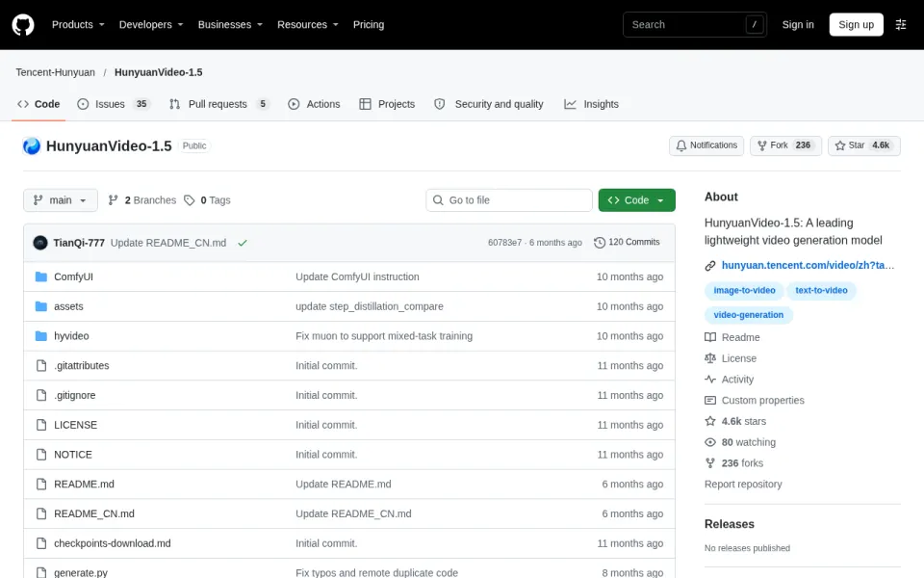924x578 pixels.
Task: Click the Notifications bell button
Action: pos(706,145)
